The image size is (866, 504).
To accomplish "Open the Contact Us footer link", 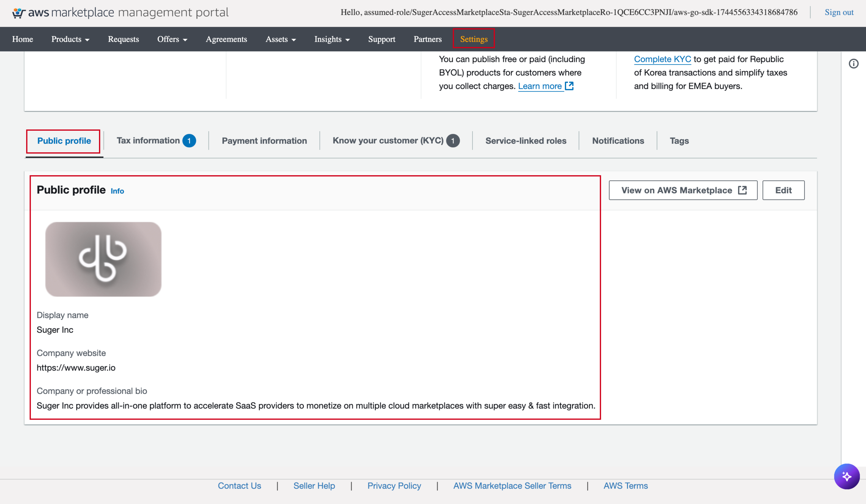I will point(239,486).
